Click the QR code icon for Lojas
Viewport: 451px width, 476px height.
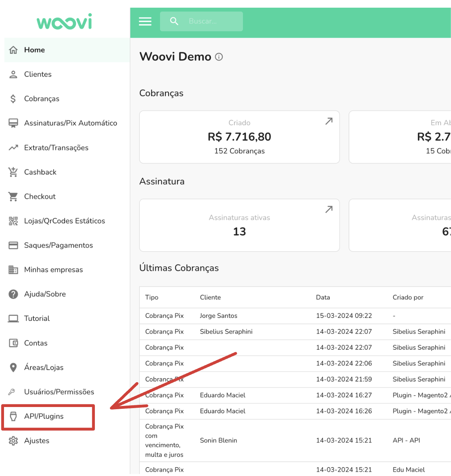[13, 221]
